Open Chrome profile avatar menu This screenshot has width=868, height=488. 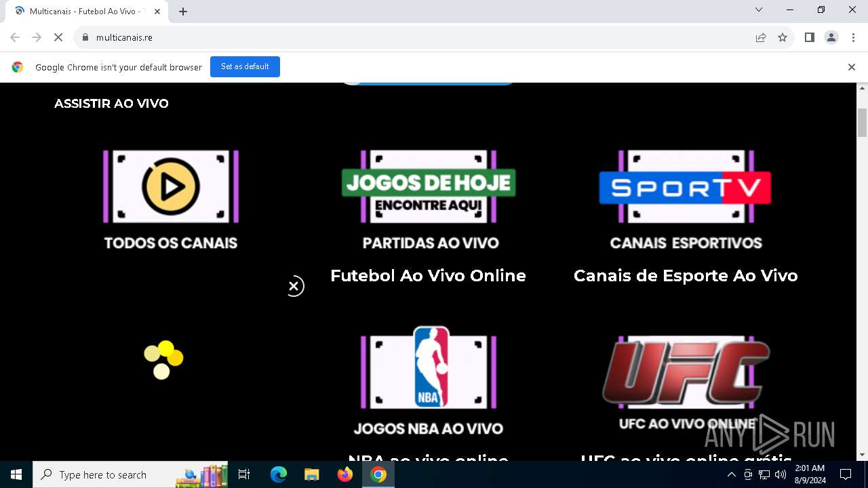click(831, 37)
